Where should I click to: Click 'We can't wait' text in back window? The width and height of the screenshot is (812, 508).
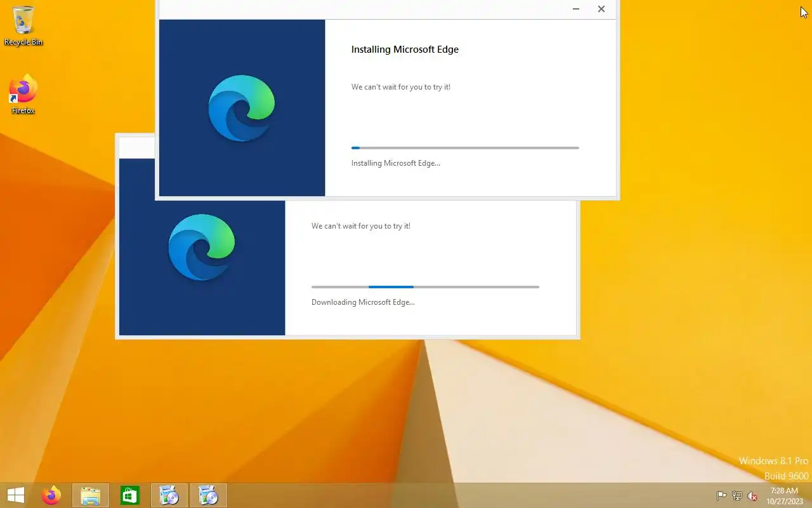pos(361,226)
